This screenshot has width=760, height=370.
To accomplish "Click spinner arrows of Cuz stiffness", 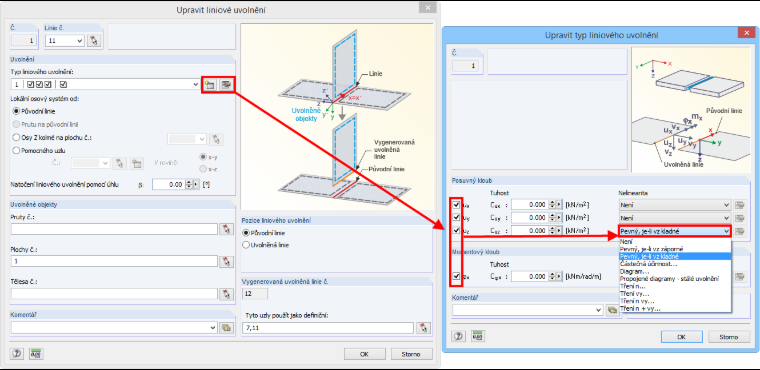I will point(552,231).
